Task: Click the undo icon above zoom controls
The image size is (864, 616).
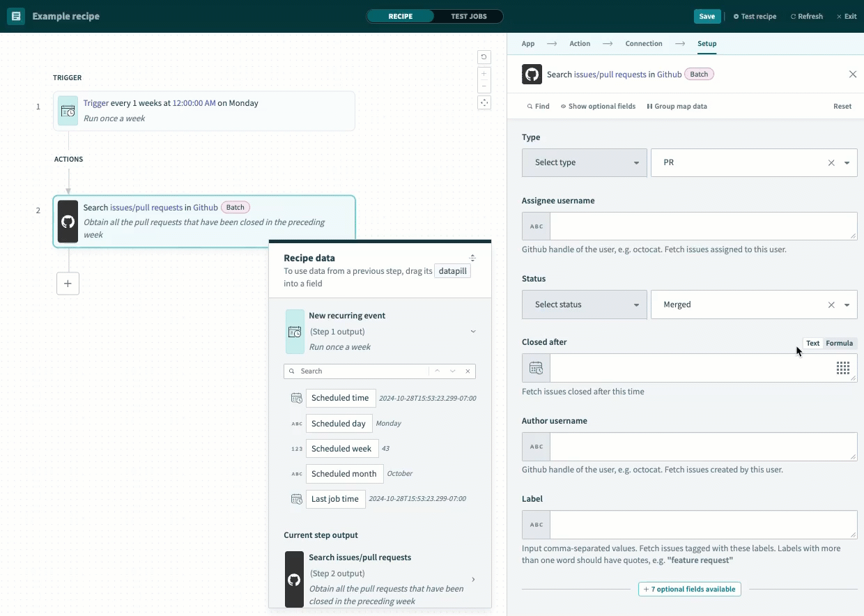Action: [x=484, y=57]
